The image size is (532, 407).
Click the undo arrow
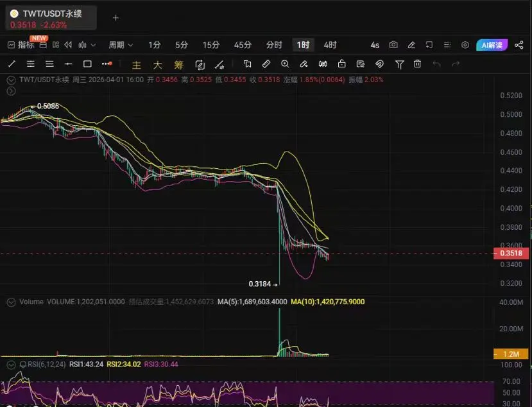pos(436,64)
